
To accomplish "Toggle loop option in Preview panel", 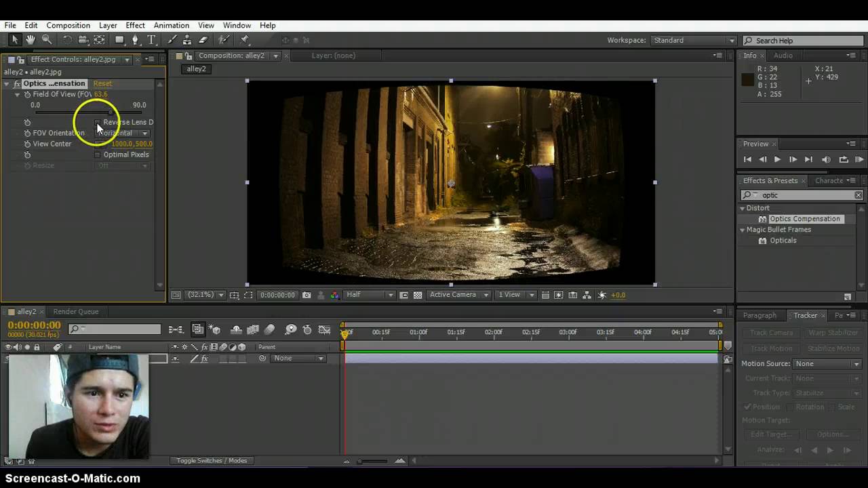I will point(843,159).
